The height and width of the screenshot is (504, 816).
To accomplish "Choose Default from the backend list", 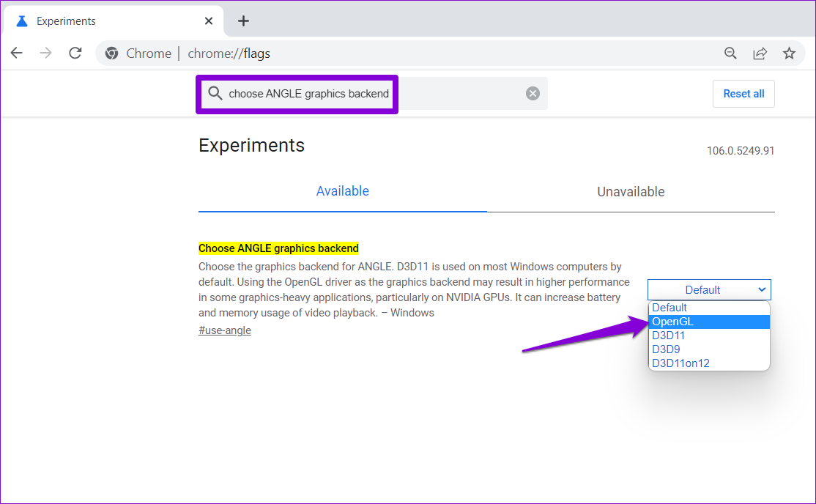I will (x=709, y=308).
